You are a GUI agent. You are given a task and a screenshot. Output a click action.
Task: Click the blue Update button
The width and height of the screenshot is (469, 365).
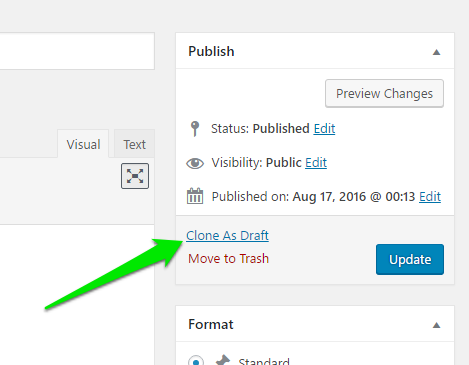tap(410, 259)
